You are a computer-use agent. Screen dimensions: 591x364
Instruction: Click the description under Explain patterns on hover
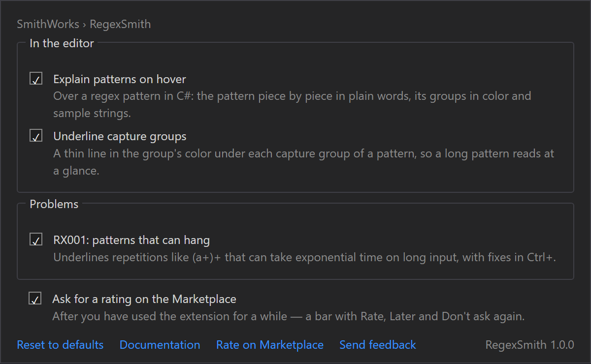292,104
